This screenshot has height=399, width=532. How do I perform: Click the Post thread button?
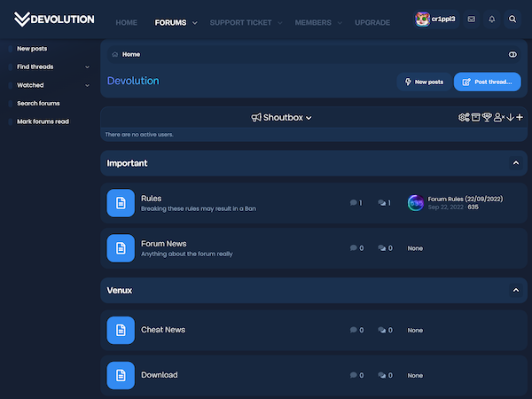pos(487,82)
